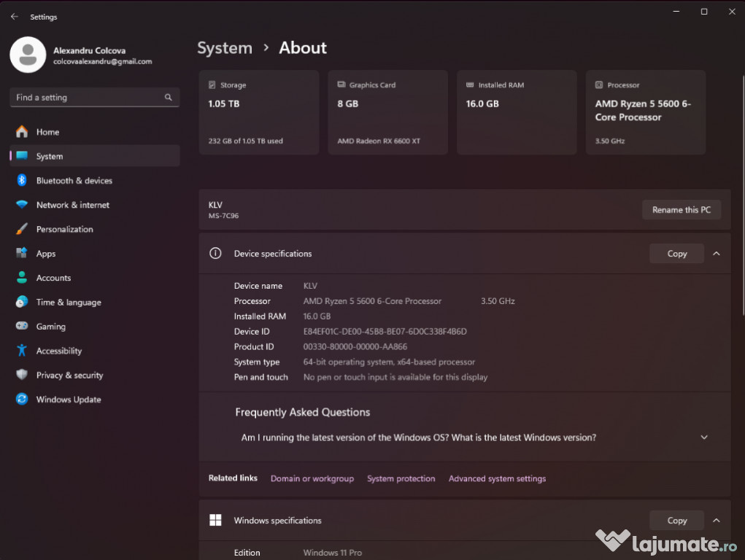The height and width of the screenshot is (560, 745).
Task: Collapse the Device specifications section
Action: pos(717,254)
